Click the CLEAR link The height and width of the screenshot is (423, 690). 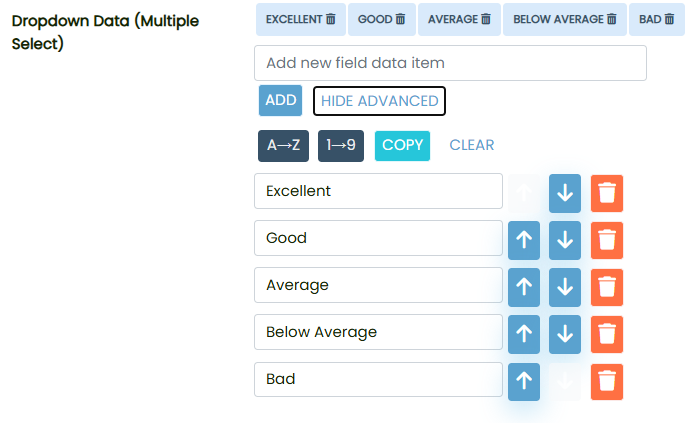tap(471, 145)
